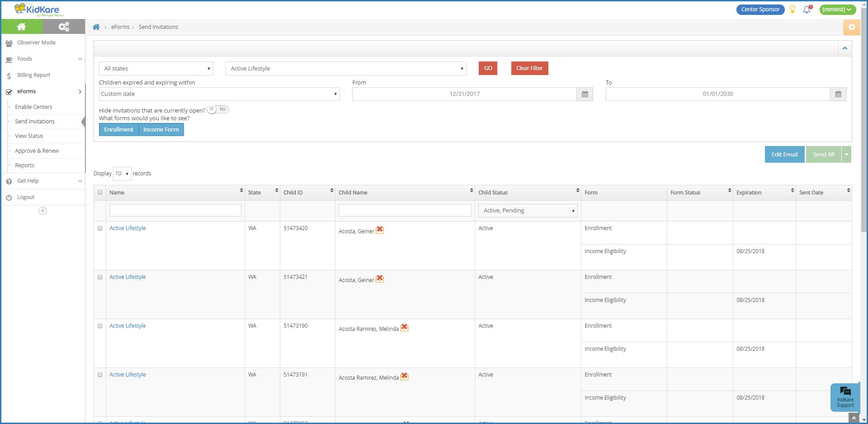
Task: Sort by Child Name column
Action: pos(472,191)
